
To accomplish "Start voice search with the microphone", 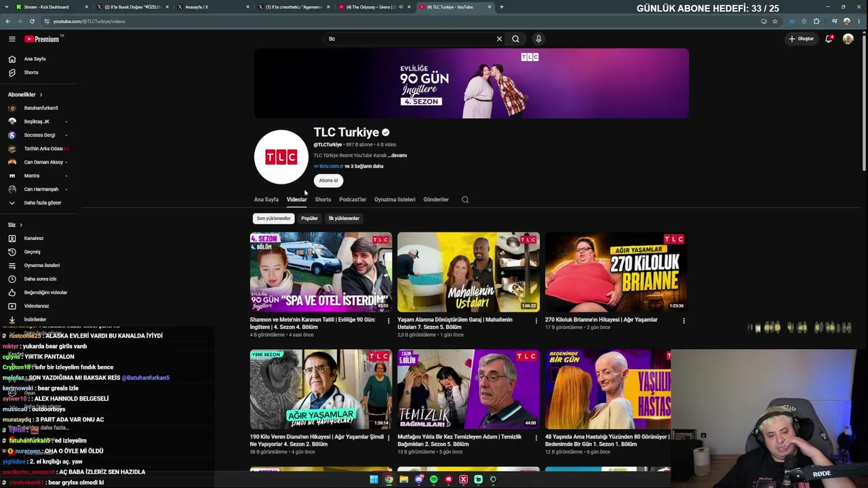I will pos(538,39).
